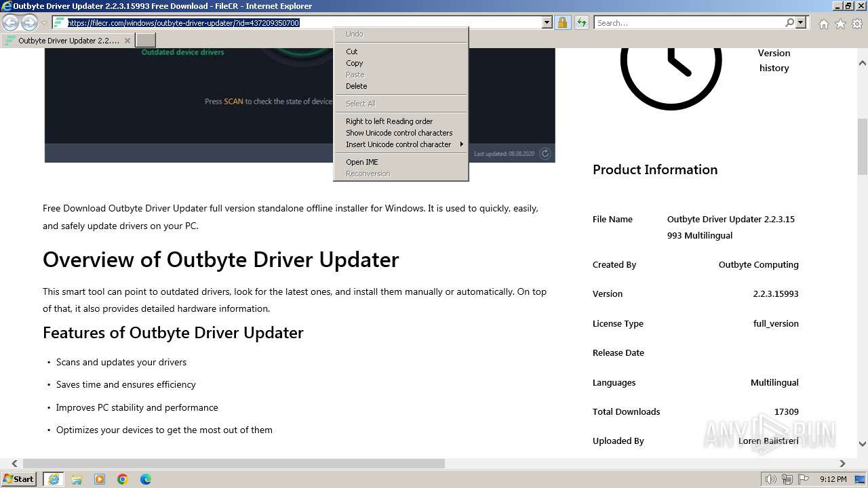The width and height of the screenshot is (868, 488).
Task: Click the Languages value Multilingual
Action: 774,383
